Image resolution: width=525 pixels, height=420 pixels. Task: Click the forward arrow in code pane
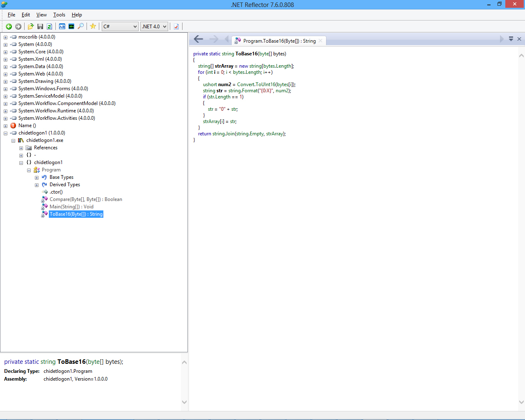click(214, 39)
